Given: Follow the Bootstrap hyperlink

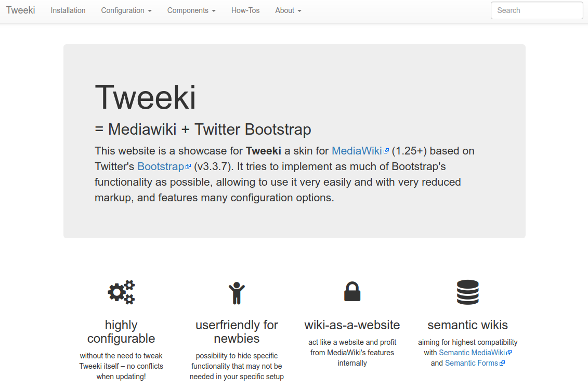Looking at the screenshot, I should (x=161, y=166).
